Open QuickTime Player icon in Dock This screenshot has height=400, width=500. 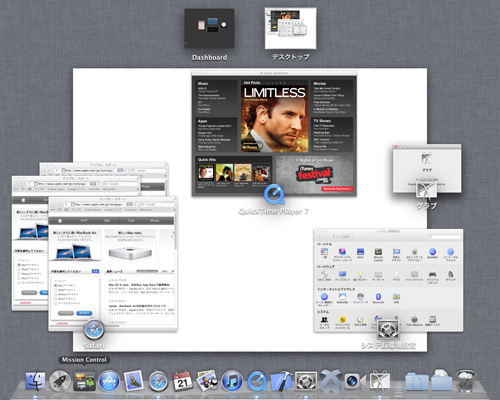click(257, 381)
